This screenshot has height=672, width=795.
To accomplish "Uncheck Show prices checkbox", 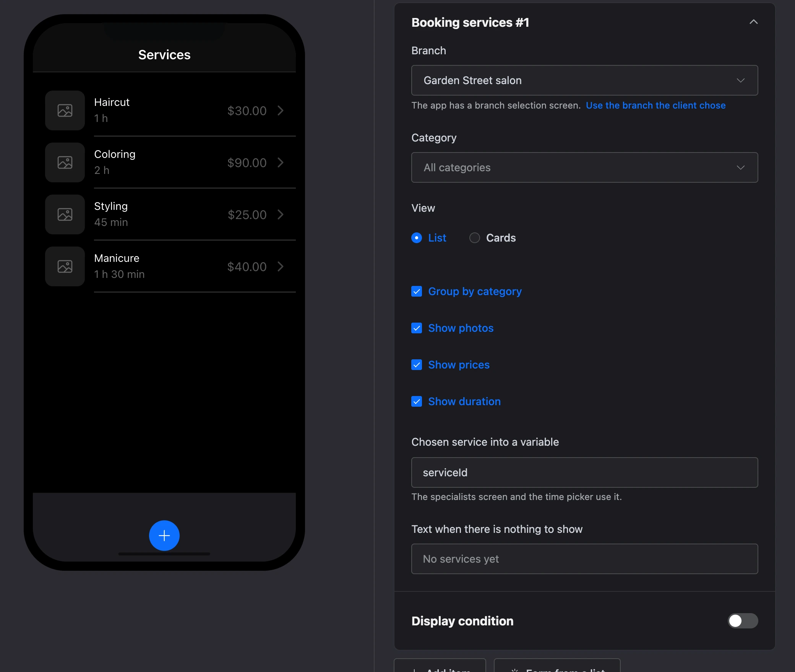I will pyautogui.click(x=417, y=365).
